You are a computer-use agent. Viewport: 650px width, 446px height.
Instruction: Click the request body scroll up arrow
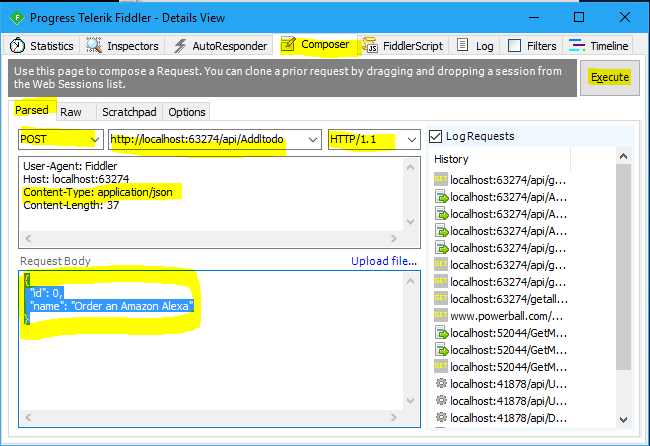coord(410,281)
